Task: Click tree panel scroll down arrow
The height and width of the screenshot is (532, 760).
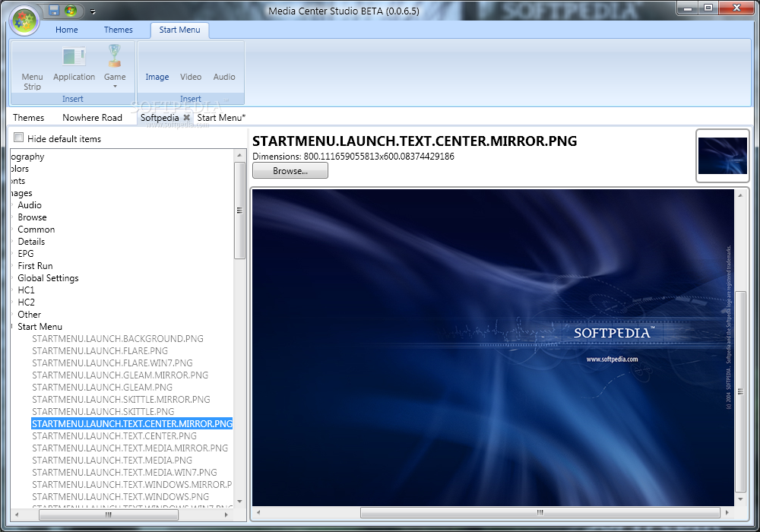Action: click(x=239, y=501)
